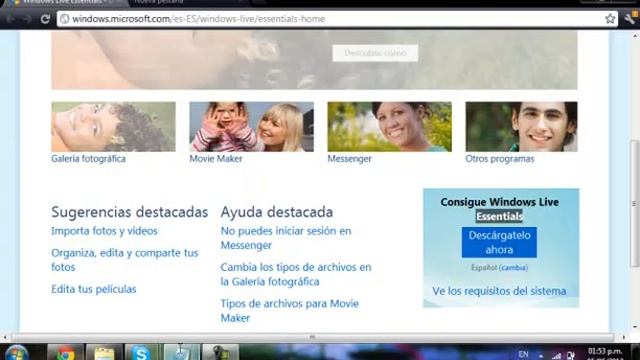The image size is (640, 360).
Task: Go back with the browser back arrow
Action: click(11, 19)
